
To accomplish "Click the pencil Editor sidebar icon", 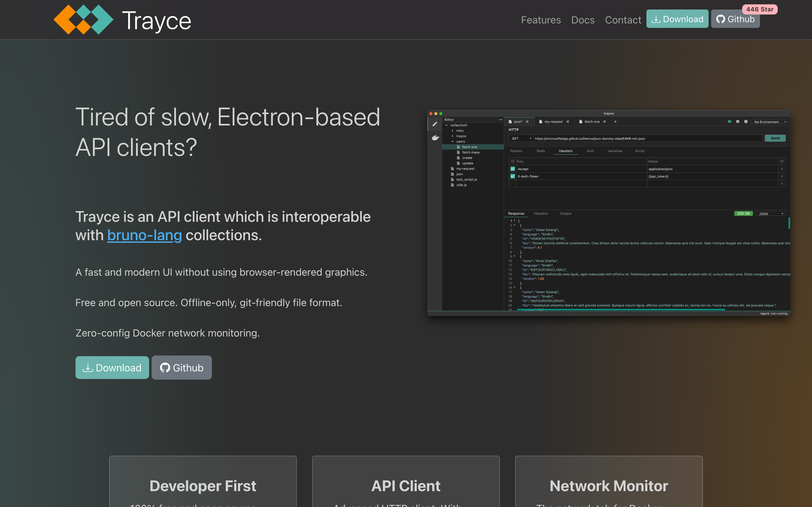I will pos(435,124).
